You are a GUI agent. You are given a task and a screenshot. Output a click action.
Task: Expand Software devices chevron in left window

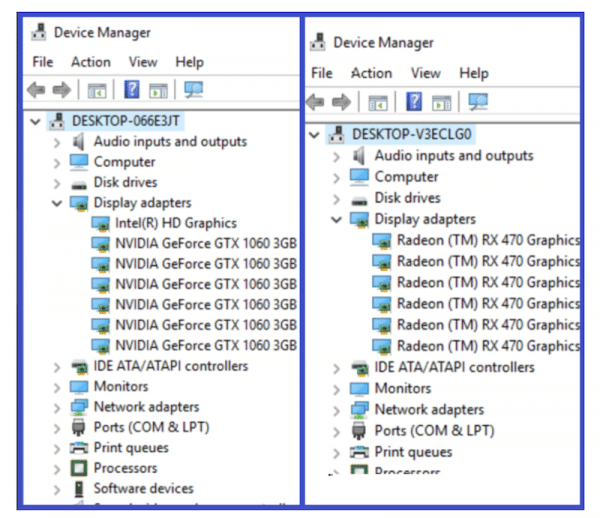(x=57, y=490)
